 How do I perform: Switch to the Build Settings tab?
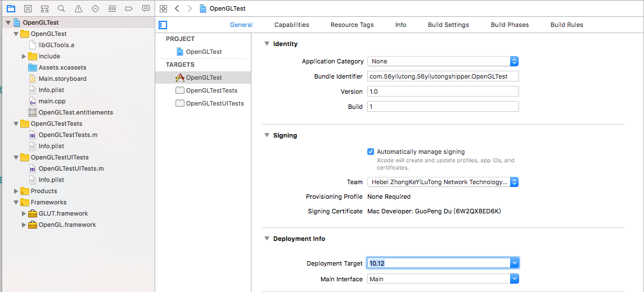click(448, 25)
